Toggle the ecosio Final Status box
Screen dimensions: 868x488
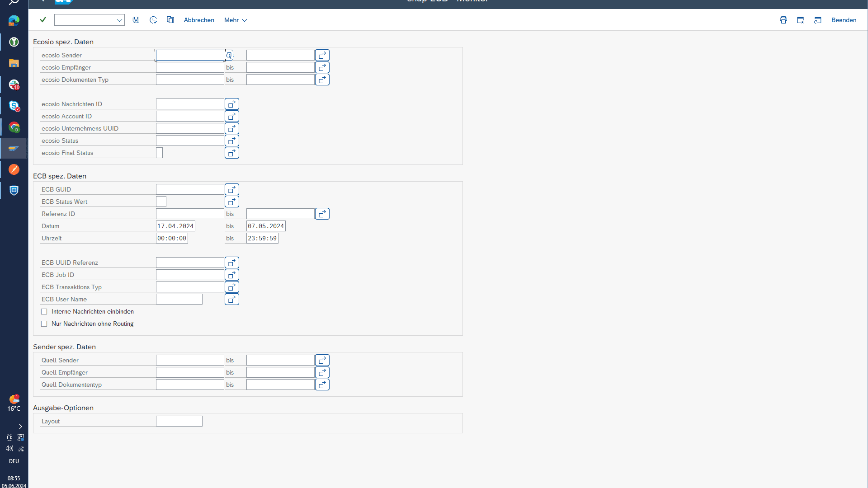coord(159,153)
